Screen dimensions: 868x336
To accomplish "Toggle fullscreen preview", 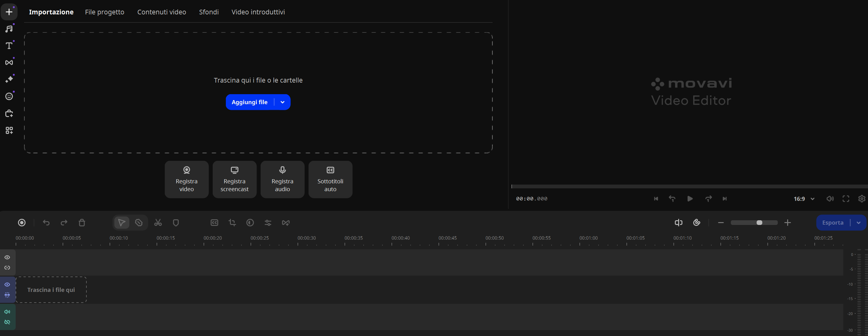I will 846,199.
